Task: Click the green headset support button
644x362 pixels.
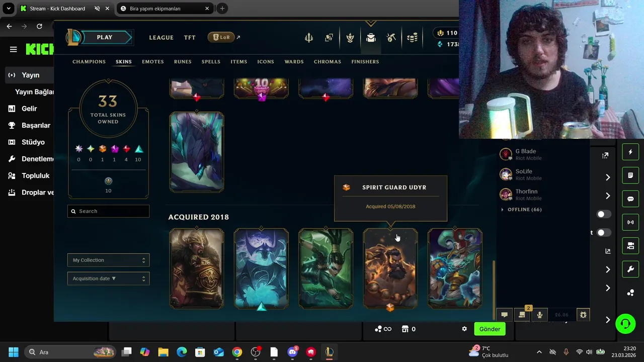Action: click(625, 323)
